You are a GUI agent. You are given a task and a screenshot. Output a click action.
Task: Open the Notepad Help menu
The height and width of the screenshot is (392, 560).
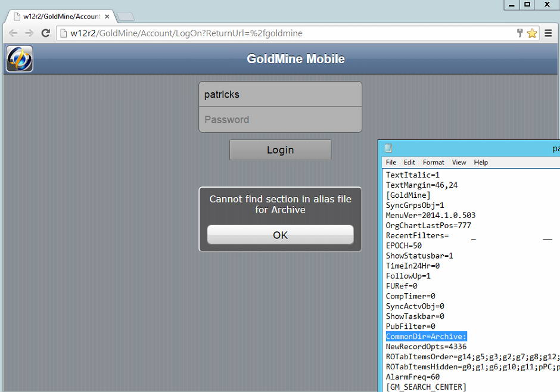pyautogui.click(x=481, y=162)
